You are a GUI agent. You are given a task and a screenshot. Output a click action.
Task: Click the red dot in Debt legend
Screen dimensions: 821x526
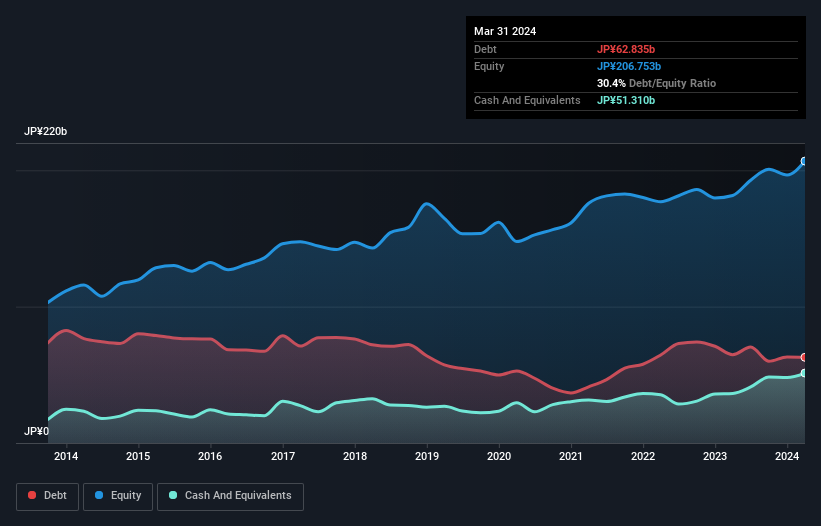[33, 495]
